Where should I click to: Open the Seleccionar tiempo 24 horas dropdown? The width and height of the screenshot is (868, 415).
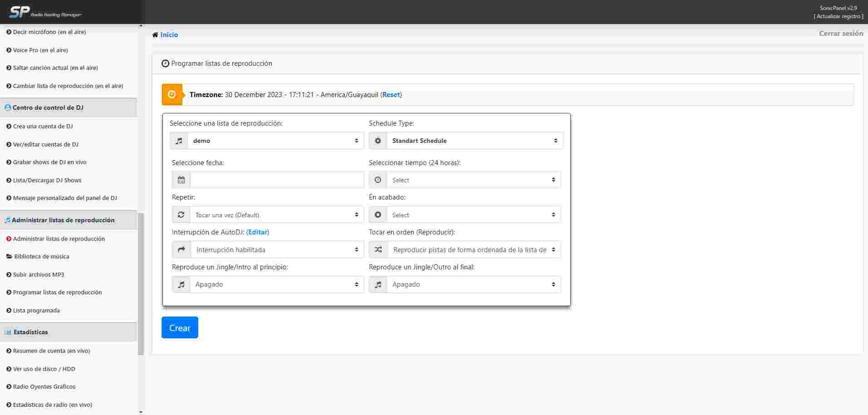pyautogui.click(x=473, y=180)
